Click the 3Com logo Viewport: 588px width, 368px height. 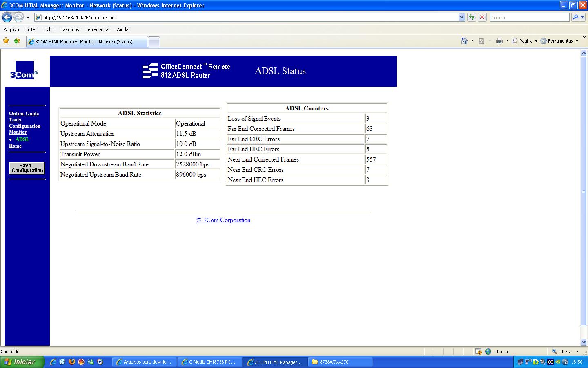24,70
